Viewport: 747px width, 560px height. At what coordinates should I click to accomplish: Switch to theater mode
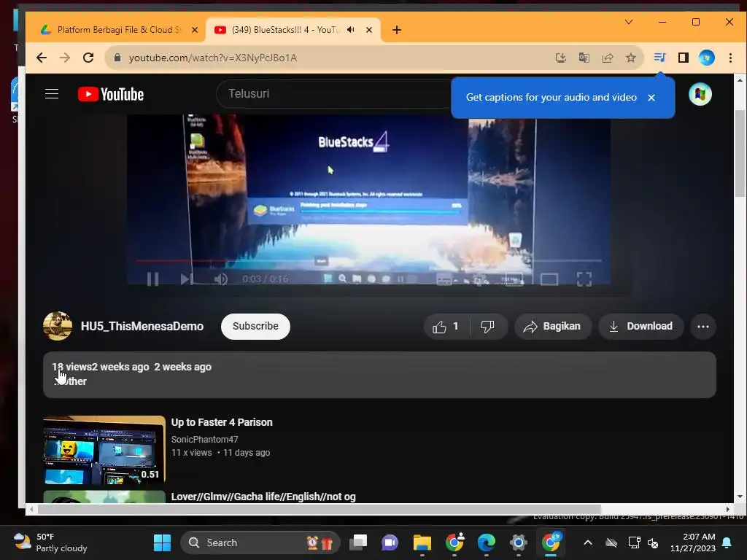549,279
